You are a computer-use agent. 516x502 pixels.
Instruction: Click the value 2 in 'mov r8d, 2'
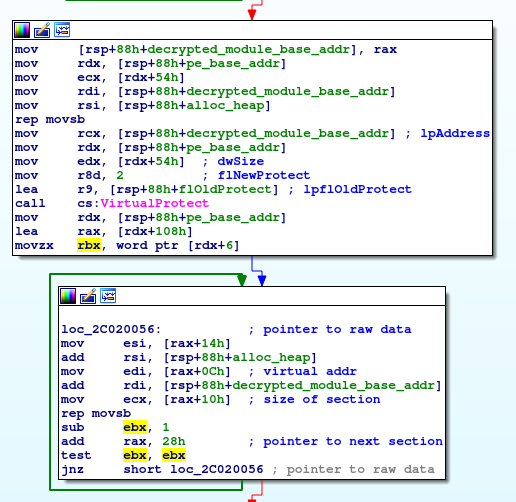click(x=120, y=175)
